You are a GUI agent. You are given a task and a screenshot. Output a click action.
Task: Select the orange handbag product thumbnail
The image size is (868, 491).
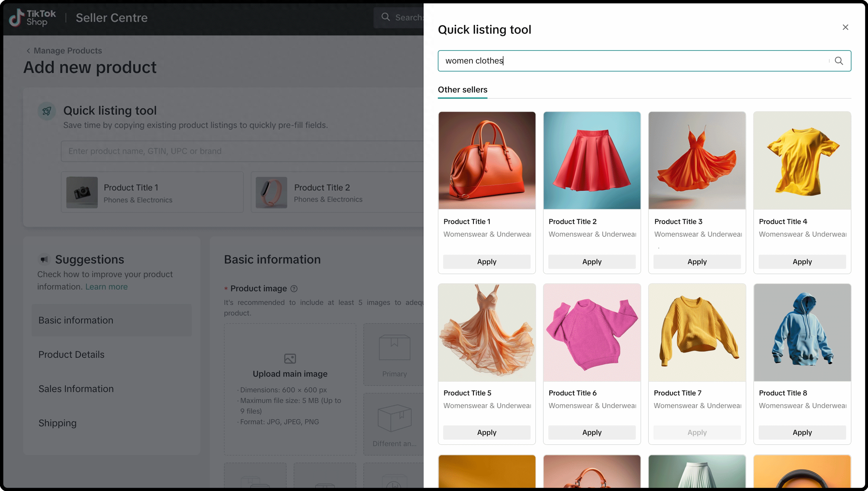tap(487, 160)
